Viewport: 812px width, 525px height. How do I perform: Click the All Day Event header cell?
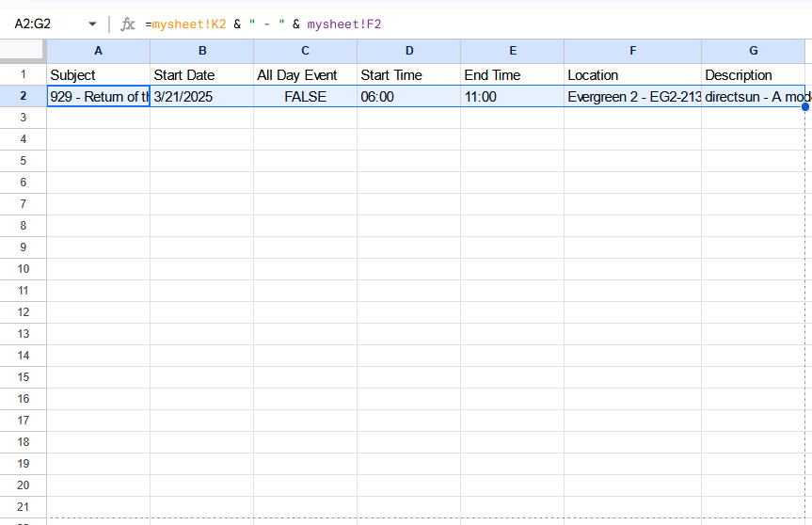[x=306, y=75]
